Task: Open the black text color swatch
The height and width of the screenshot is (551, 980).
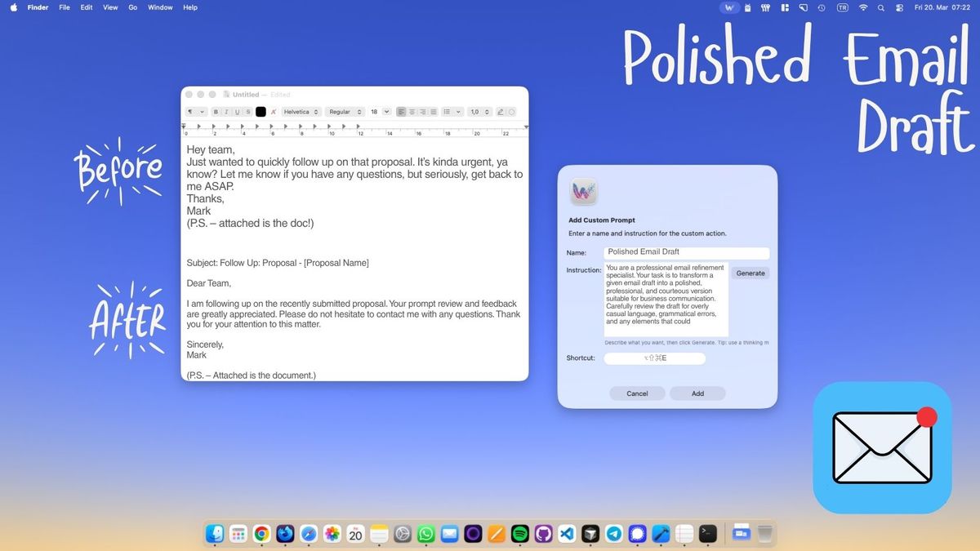Action: (261, 112)
